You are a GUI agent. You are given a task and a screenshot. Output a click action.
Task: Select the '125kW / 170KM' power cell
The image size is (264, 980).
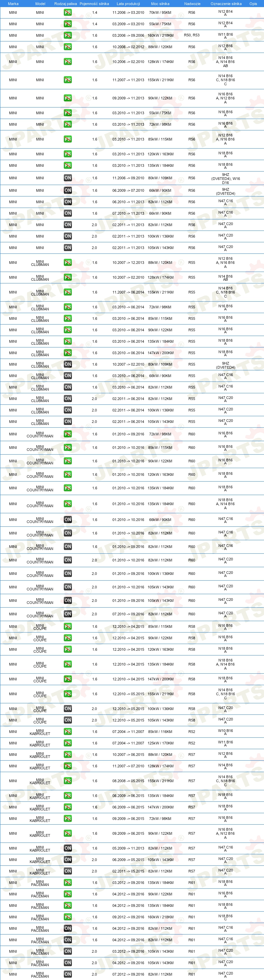click(160, 743)
